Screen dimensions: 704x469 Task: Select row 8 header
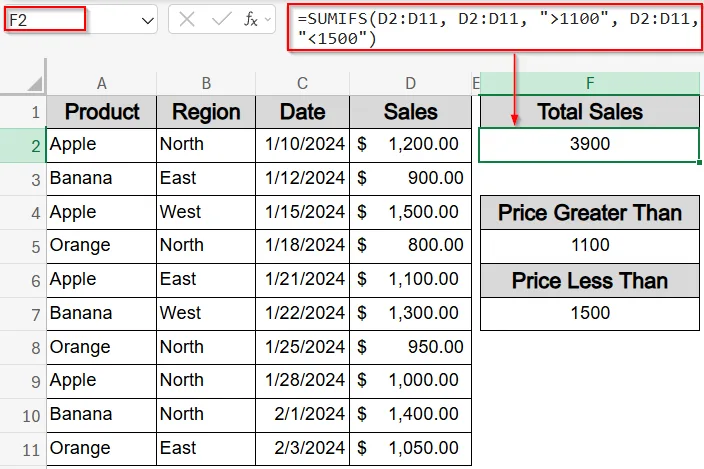pyautogui.click(x=23, y=348)
